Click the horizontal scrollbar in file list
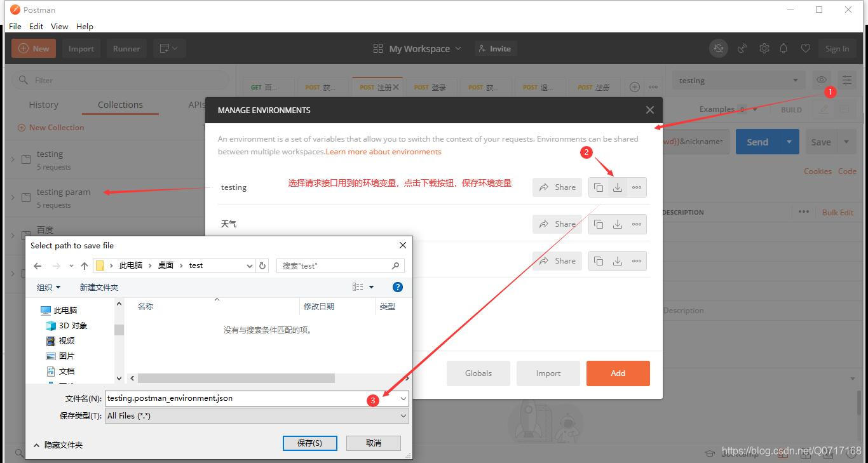Image resolution: width=868 pixels, height=463 pixels. click(236, 378)
